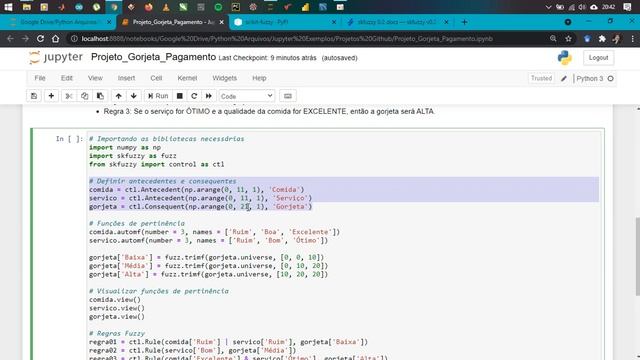Open the Windows Start button
The image size is (640, 360).
coord(8,7)
